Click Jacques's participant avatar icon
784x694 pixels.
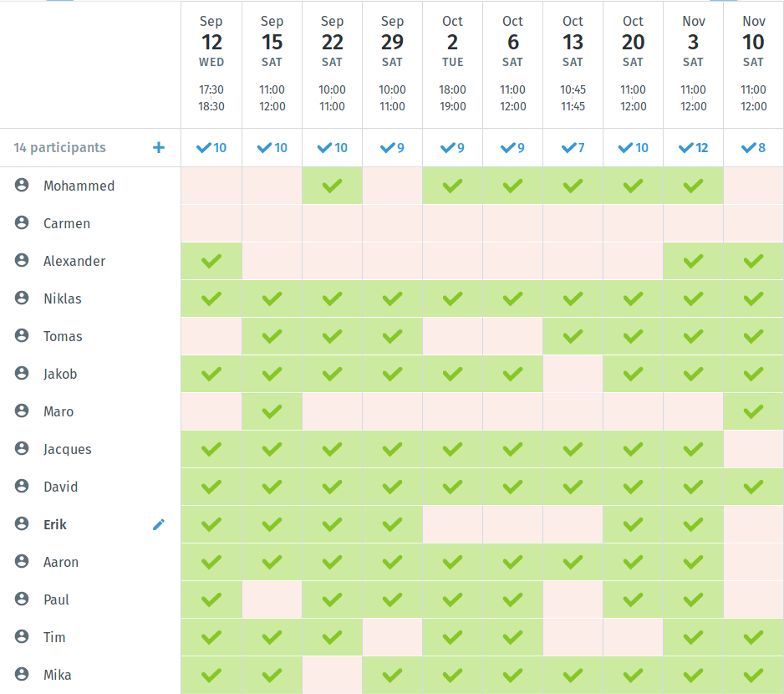[x=22, y=449]
